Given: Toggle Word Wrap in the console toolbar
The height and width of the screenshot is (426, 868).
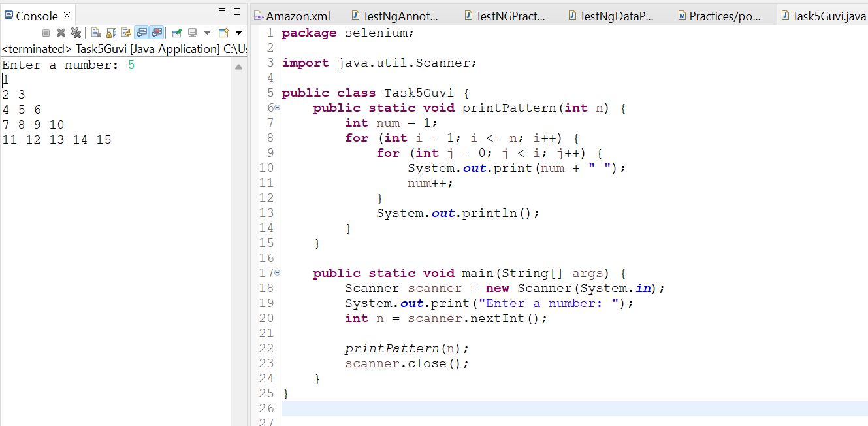Looking at the screenshot, I should [126, 33].
